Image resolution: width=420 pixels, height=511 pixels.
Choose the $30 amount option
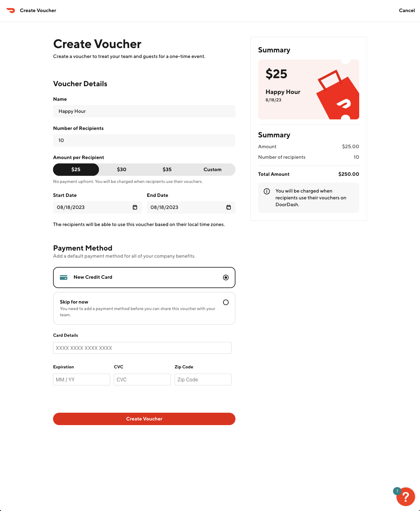tap(121, 169)
